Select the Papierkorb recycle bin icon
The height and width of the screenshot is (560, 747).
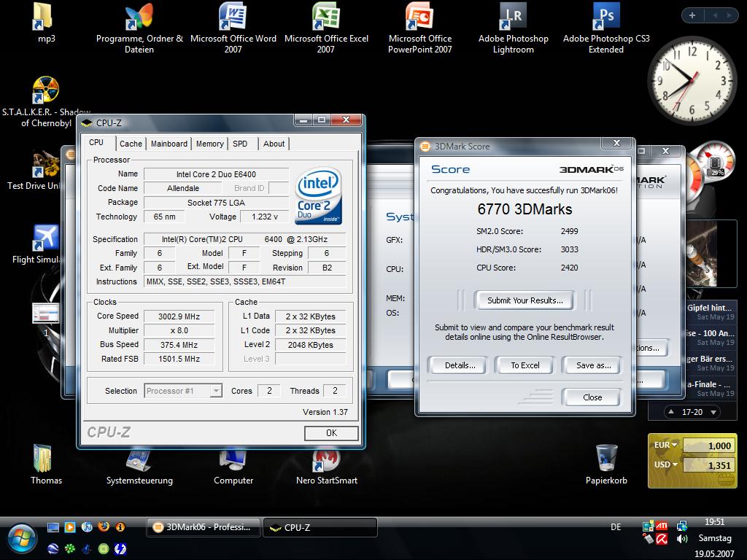coord(606,464)
